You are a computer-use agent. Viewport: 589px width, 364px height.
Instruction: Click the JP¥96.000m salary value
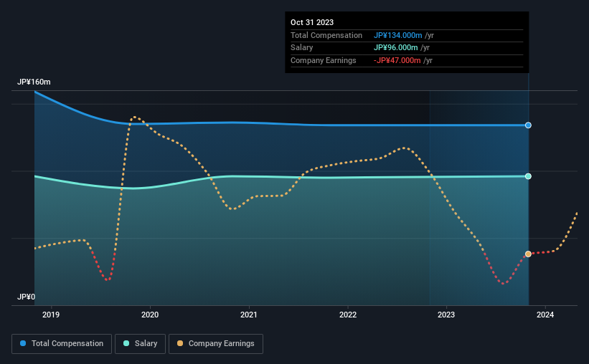click(x=395, y=48)
